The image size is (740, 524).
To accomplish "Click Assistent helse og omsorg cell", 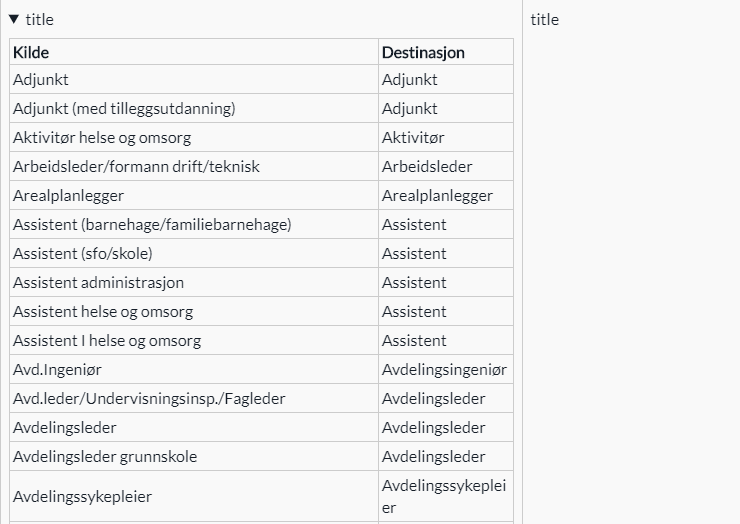I will (103, 312).
